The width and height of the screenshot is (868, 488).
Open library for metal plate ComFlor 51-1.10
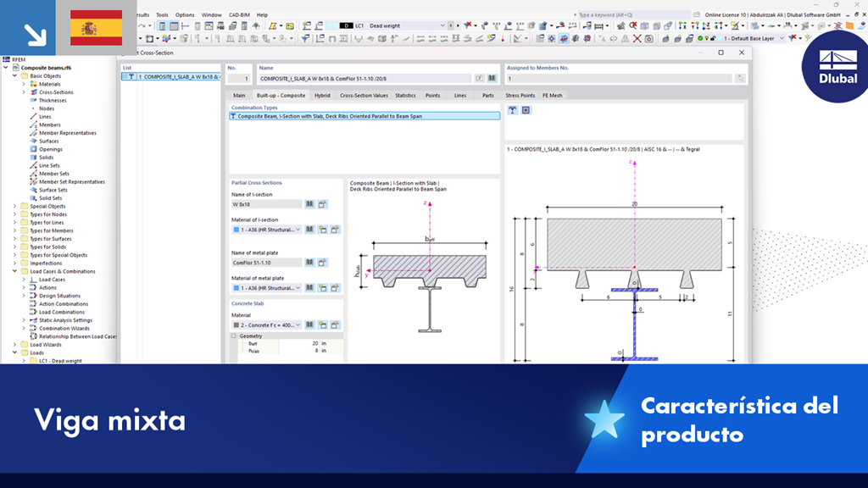coord(309,263)
